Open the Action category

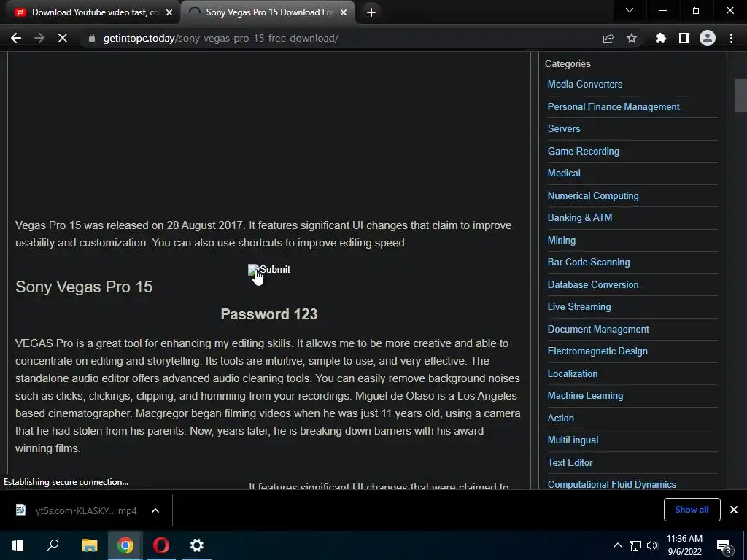click(x=560, y=418)
